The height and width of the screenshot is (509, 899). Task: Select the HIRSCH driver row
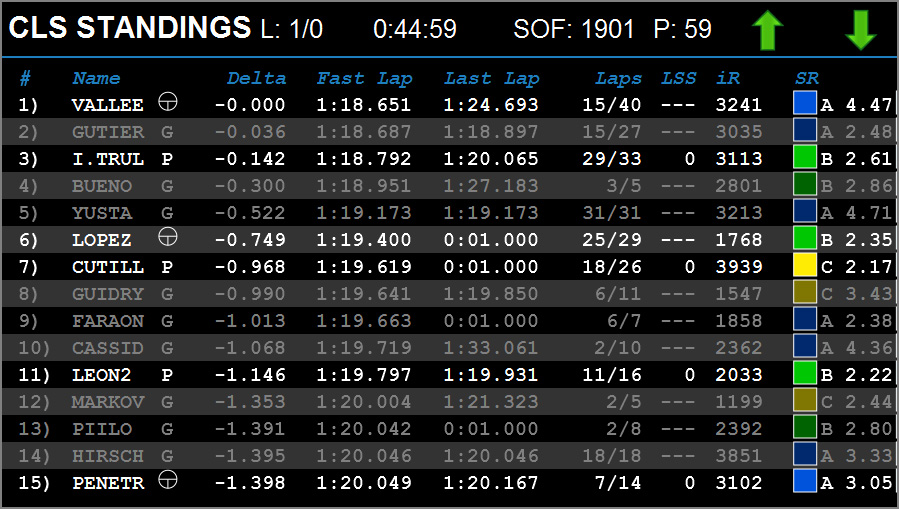click(x=450, y=456)
